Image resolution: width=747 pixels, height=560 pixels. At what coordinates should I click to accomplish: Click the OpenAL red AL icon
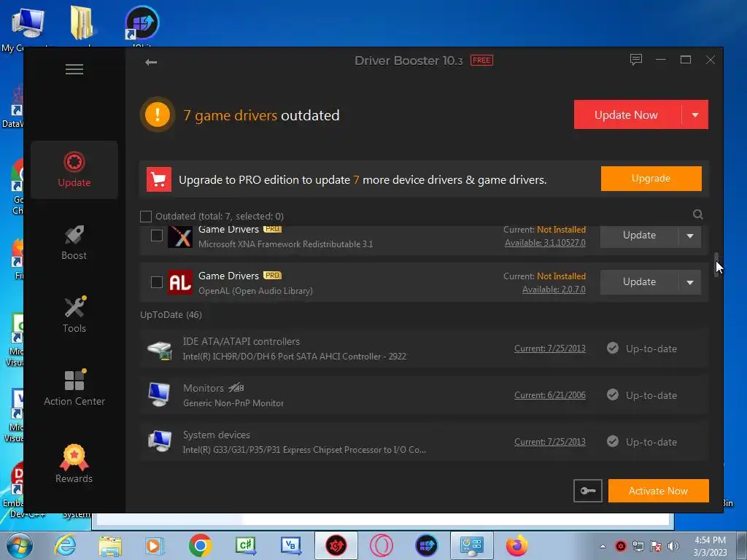pos(180,282)
